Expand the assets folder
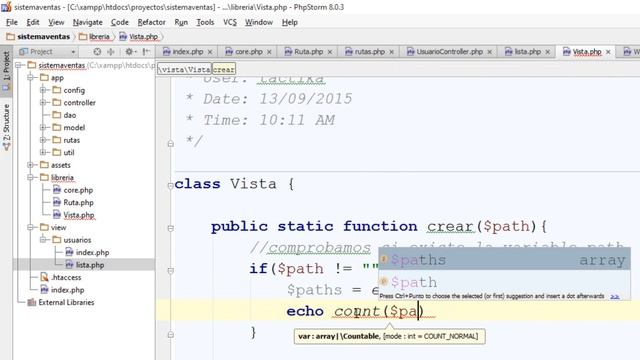Image resolution: width=640 pixels, height=360 pixels. [31, 165]
